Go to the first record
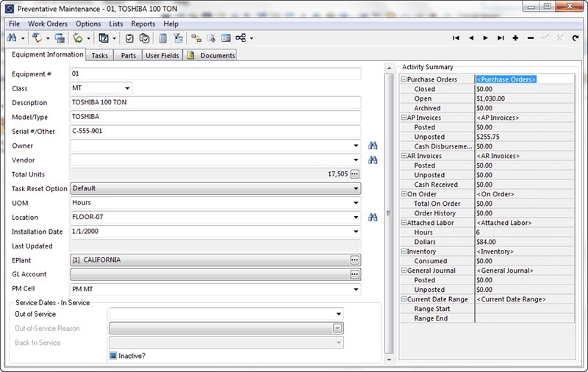The width and height of the screenshot is (588, 372). (456, 38)
